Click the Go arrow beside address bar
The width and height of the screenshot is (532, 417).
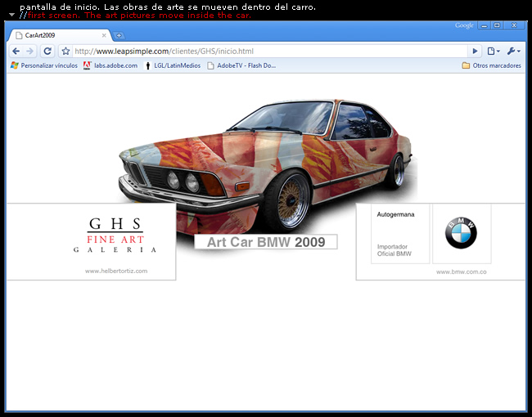point(475,51)
